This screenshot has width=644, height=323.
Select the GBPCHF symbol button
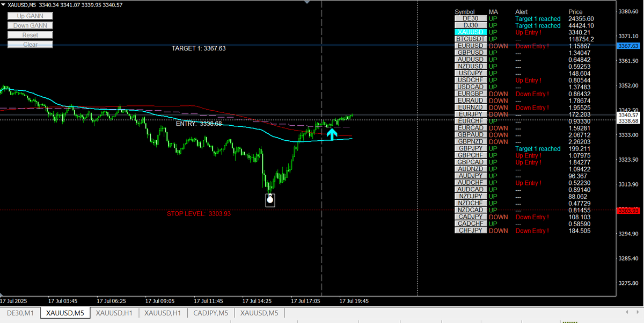click(471, 155)
